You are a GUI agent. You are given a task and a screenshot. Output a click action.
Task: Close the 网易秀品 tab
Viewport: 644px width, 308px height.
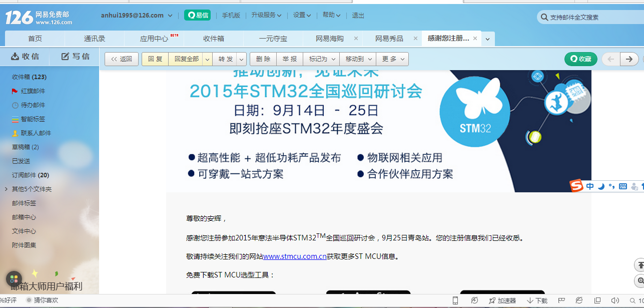pos(415,39)
